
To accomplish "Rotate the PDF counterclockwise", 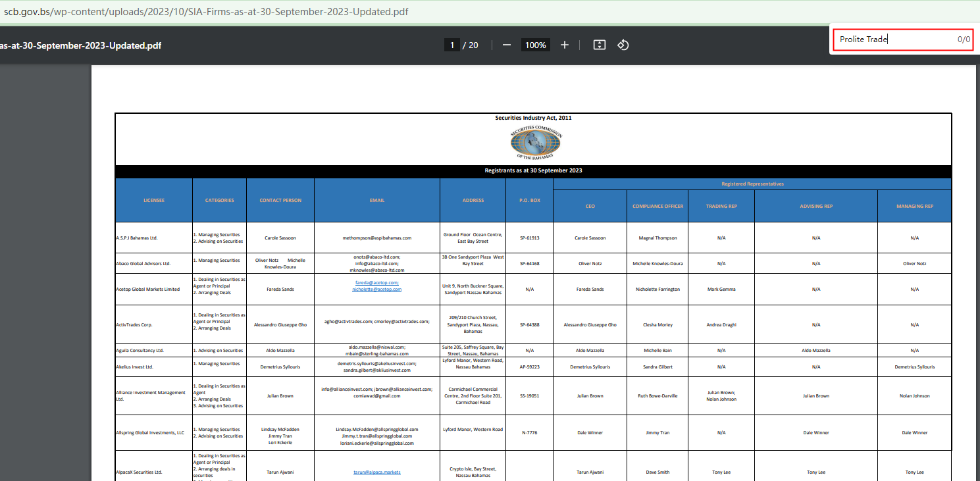I will point(623,45).
